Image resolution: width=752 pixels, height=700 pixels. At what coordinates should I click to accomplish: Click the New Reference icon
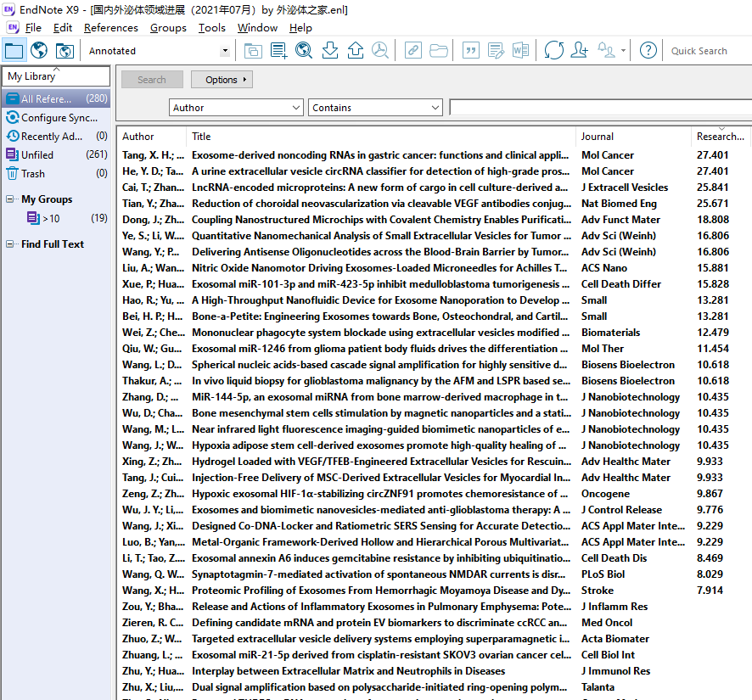278,50
